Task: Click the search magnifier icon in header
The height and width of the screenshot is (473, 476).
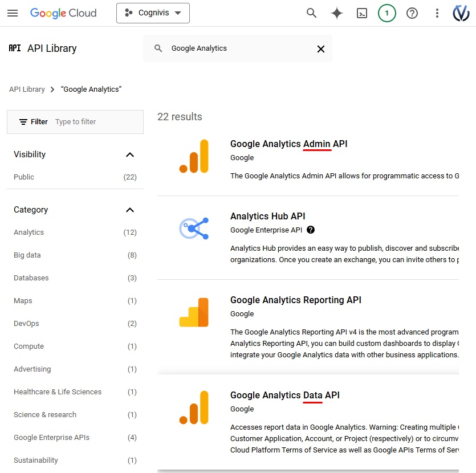Action: tap(311, 13)
